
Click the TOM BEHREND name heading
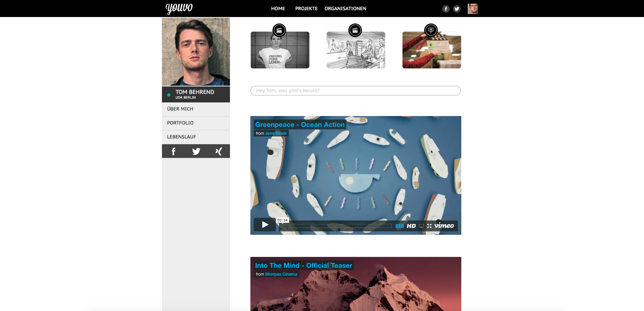[195, 92]
